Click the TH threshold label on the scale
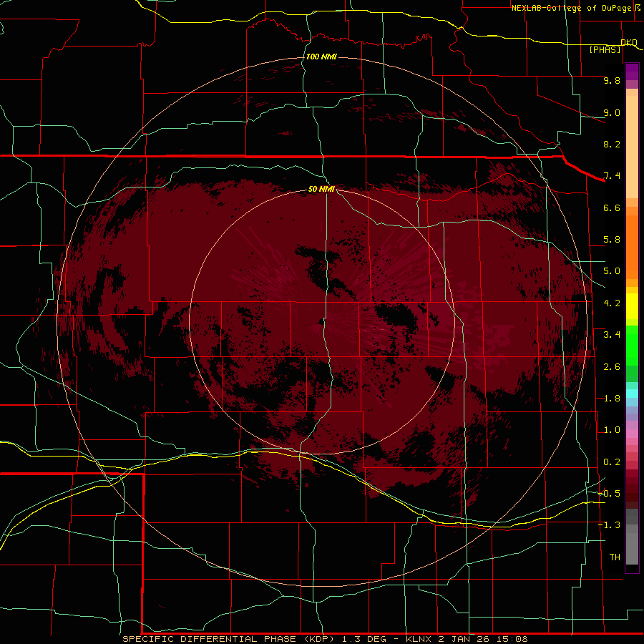This screenshot has height=644, width=644. 615,557
